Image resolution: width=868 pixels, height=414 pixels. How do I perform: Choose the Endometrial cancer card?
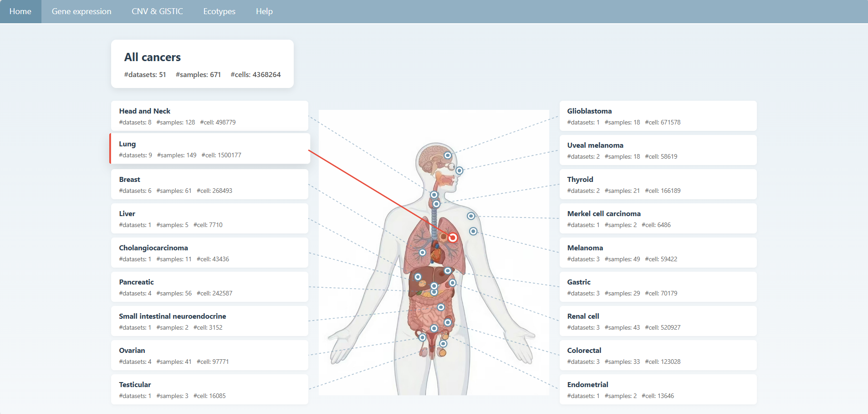pos(658,390)
